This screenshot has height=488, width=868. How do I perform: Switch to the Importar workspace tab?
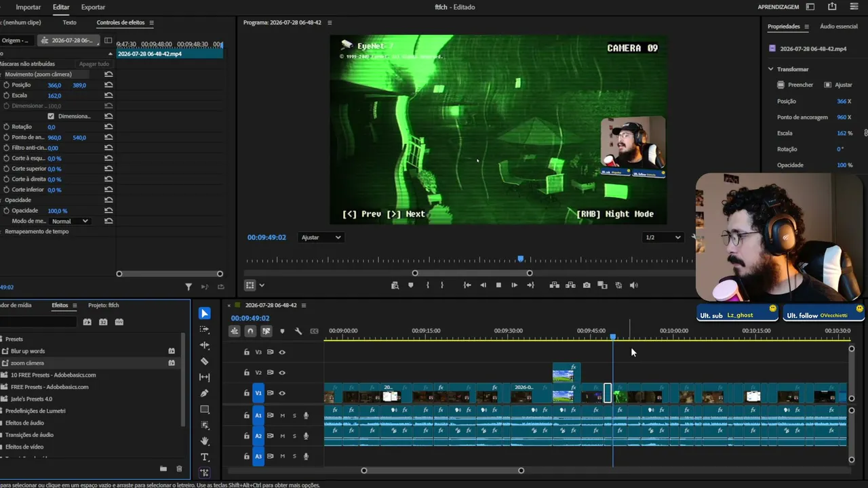coord(28,7)
